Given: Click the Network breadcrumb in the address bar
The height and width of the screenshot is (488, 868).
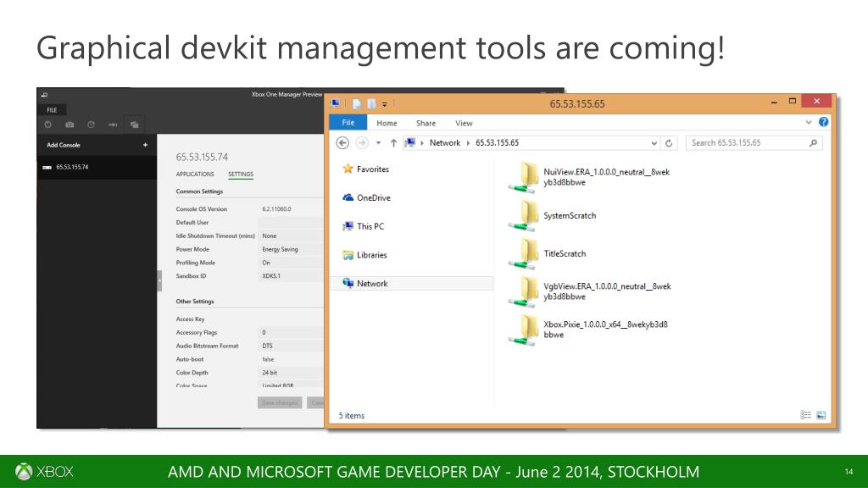Looking at the screenshot, I should pyautogui.click(x=445, y=142).
